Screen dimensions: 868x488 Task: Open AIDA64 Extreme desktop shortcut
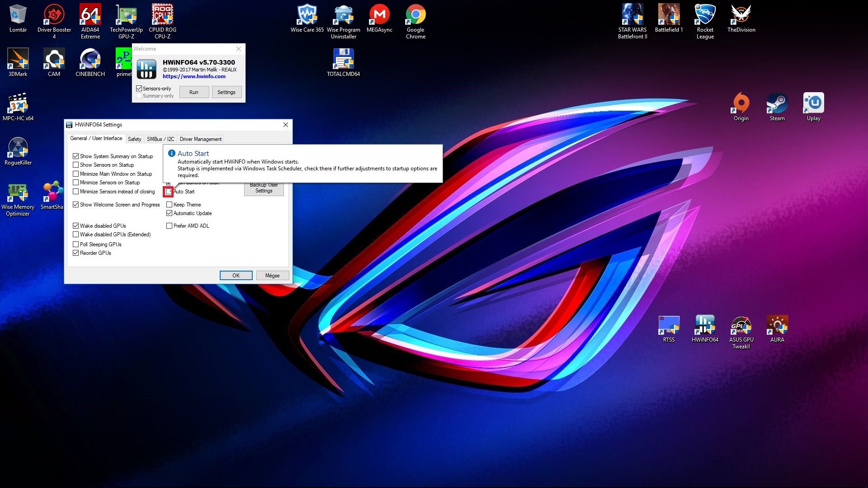(90, 21)
